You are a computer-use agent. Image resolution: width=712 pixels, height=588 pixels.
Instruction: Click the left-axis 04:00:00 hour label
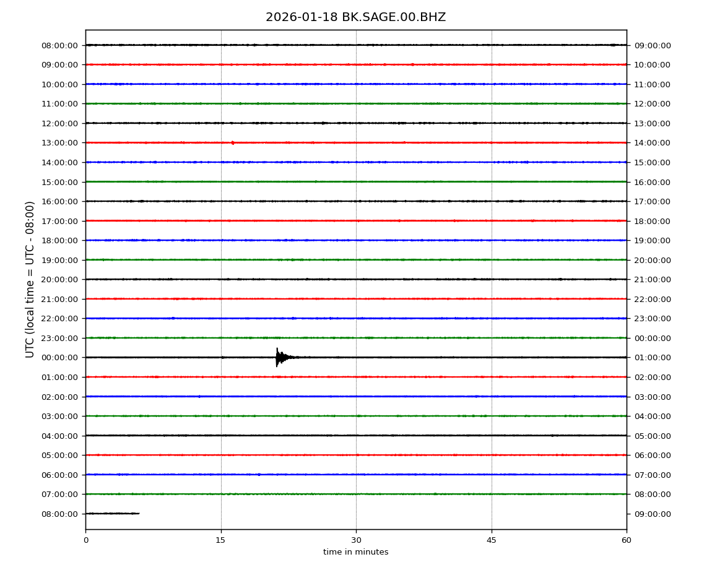[60, 436]
